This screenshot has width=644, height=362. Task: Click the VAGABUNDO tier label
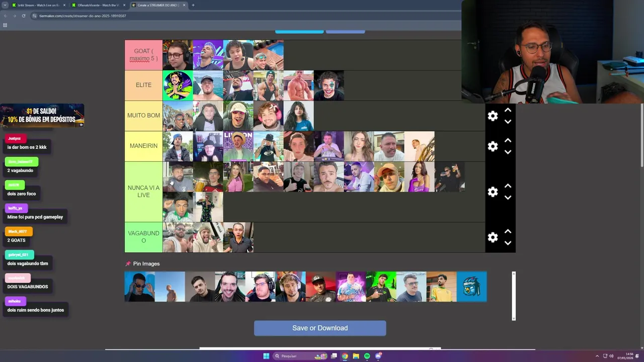click(x=143, y=237)
